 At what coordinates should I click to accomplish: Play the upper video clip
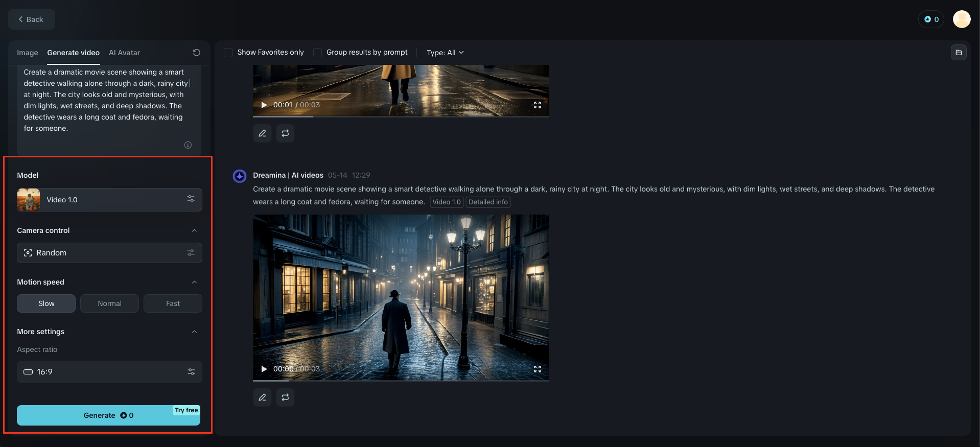click(264, 105)
